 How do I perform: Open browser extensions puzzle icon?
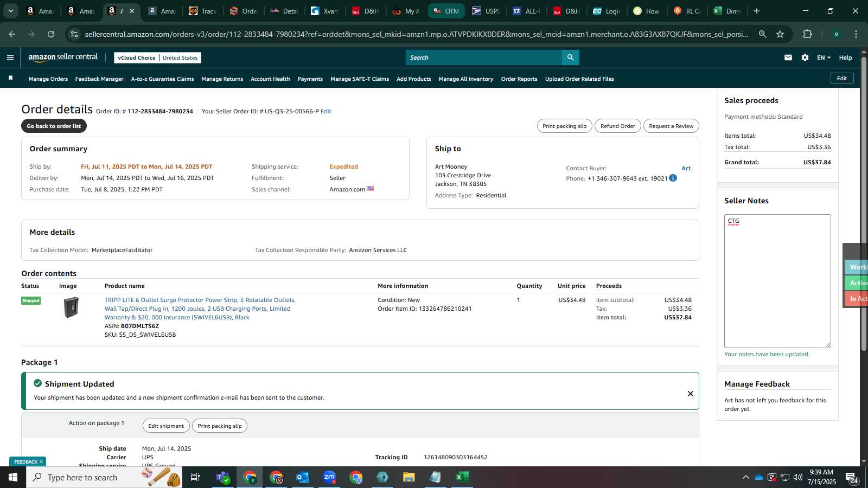click(x=807, y=34)
